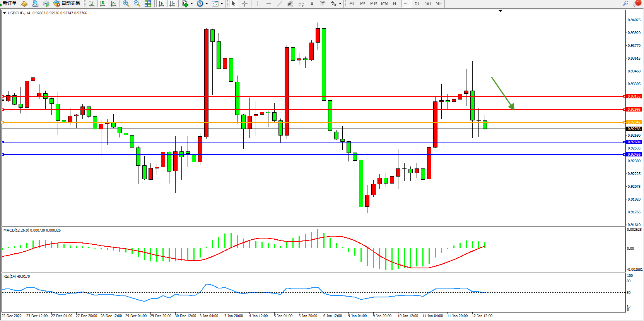
Task: Open the indicators list dropdown arrow
Action: point(191,4)
